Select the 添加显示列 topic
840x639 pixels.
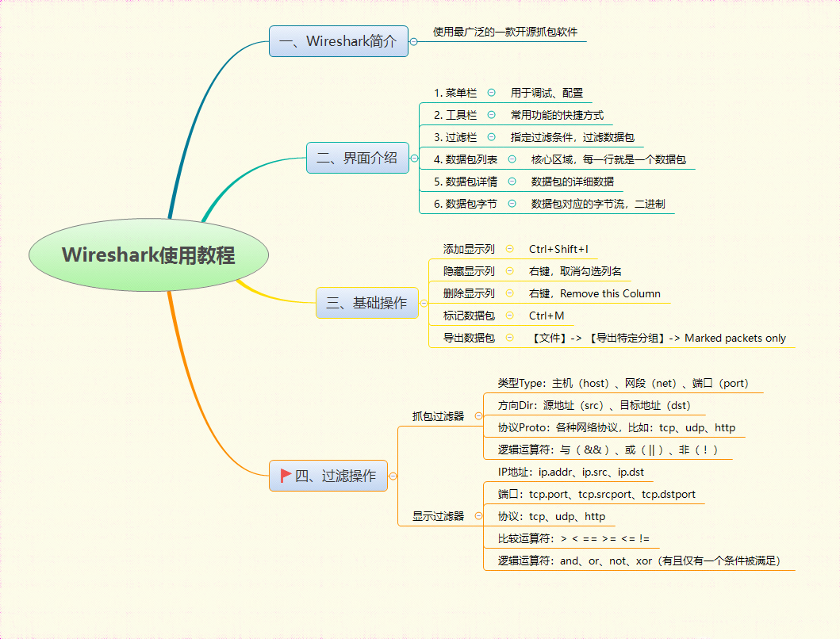(x=469, y=249)
